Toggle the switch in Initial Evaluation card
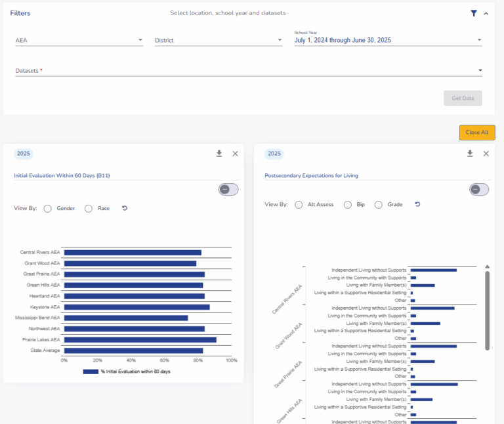Screen dimensions: 504x424 click(x=228, y=189)
